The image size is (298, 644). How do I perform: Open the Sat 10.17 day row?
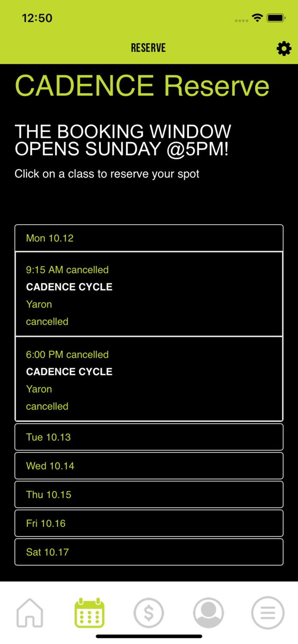[149, 552]
